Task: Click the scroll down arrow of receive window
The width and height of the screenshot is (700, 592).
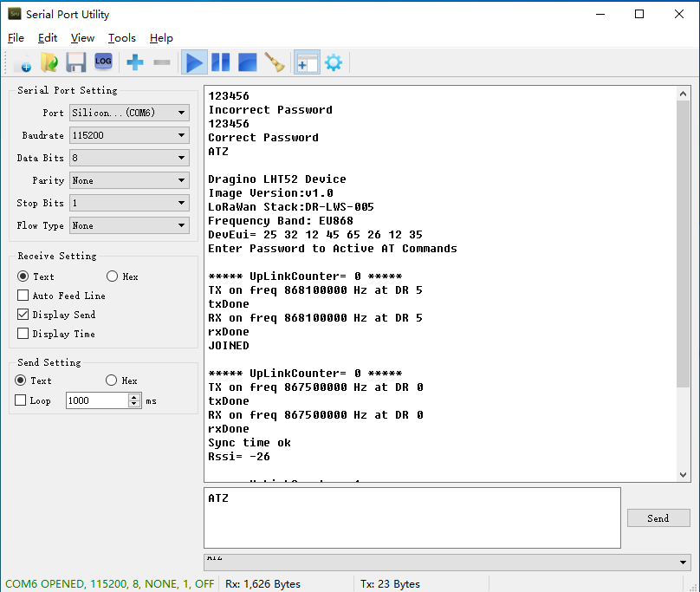Action: pos(683,474)
